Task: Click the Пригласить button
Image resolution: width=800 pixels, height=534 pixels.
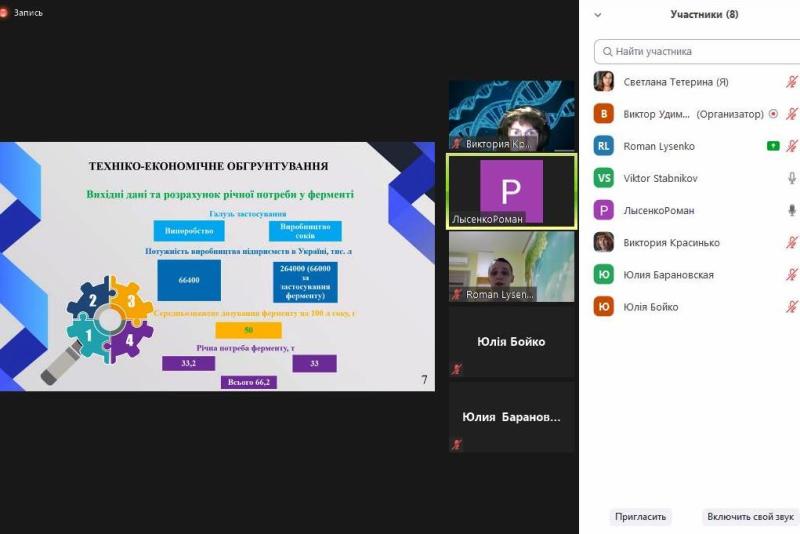Action: (x=640, y=517)
